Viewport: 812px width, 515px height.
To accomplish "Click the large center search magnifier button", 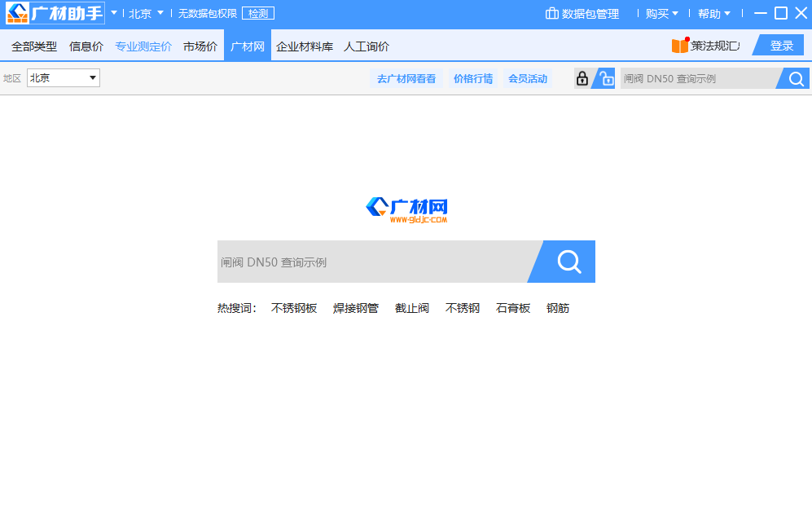I will (568, 262).
